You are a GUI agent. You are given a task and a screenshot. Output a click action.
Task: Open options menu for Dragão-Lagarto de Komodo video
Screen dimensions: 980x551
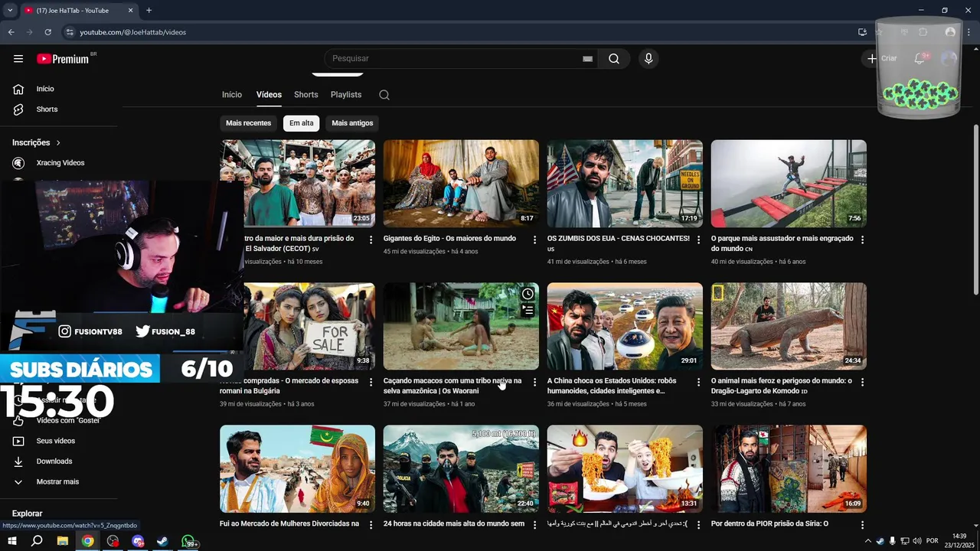[862, 382]
